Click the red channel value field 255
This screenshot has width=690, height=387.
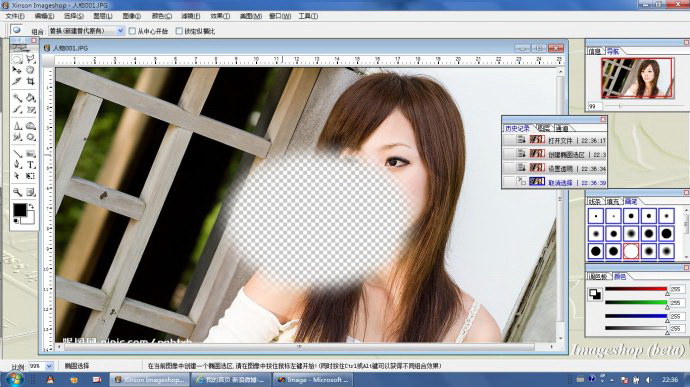click(677, 289)
